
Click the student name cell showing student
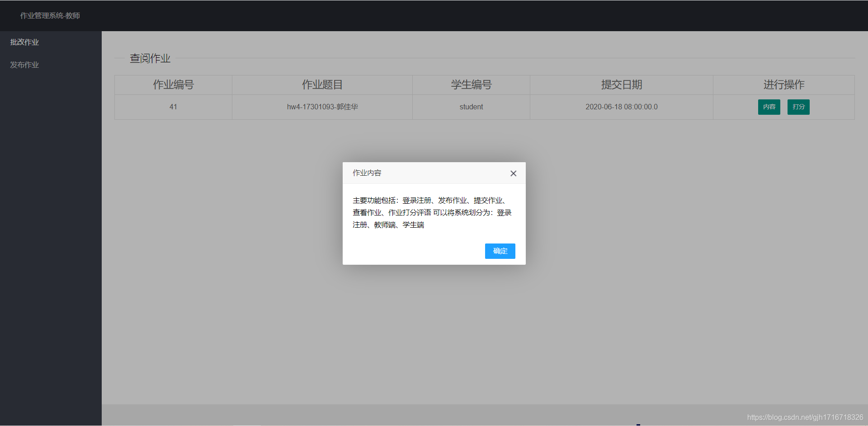[x=471, y=107]
